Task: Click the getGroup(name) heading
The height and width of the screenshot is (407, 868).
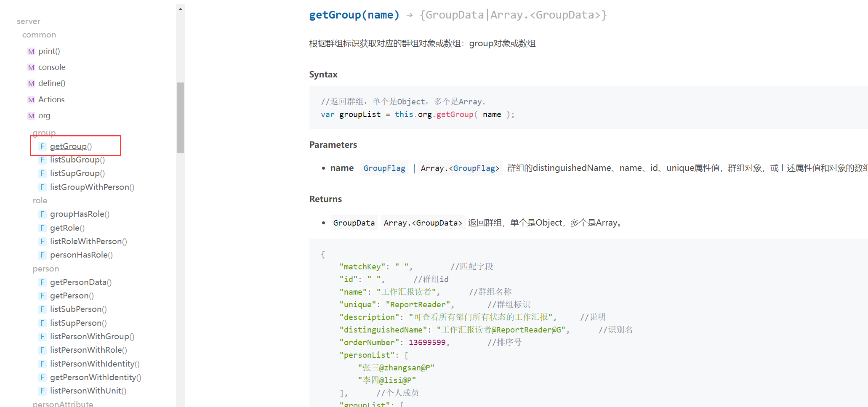Action: pos(354,15)
